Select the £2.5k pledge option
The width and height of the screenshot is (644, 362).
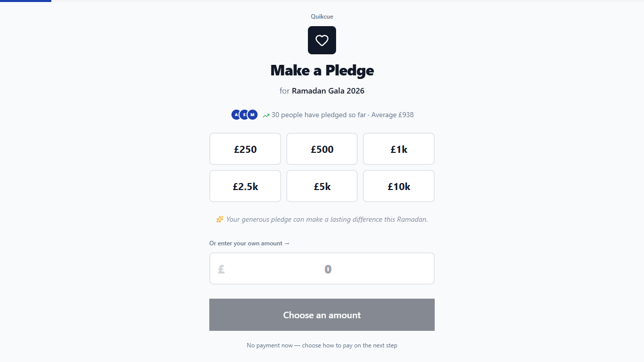click(x=245, y=186)
